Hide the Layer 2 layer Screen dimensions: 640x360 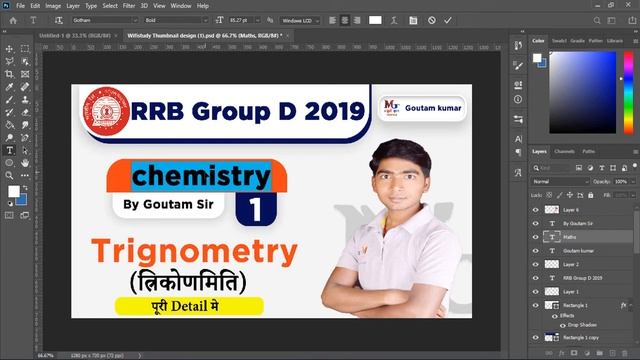(x=536, y=264)
